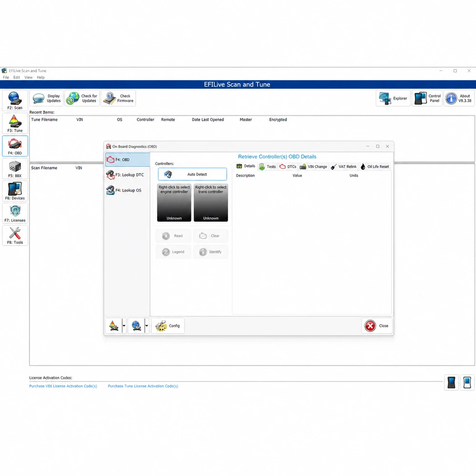
Task: Click the engine controller tile
Action: (x=174, y=202)
